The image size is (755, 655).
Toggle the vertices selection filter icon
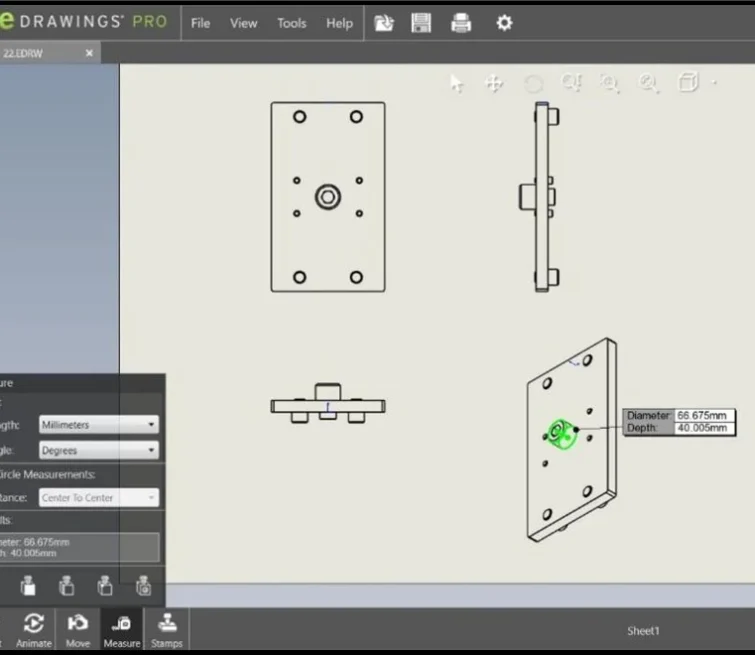[x=105, y=586]
